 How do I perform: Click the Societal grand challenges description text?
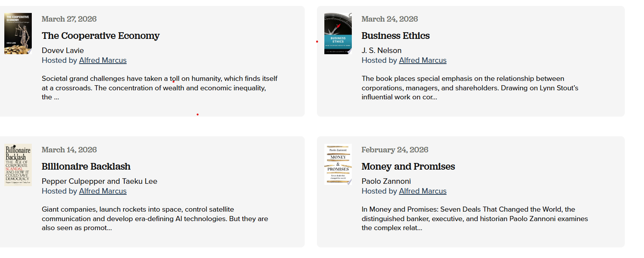pyautogui.click(x=159, y=88)
